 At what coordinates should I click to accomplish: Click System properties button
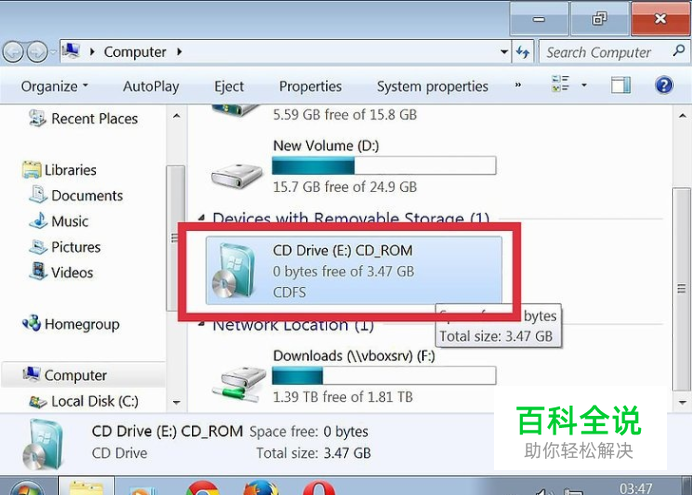click(432, 86)
